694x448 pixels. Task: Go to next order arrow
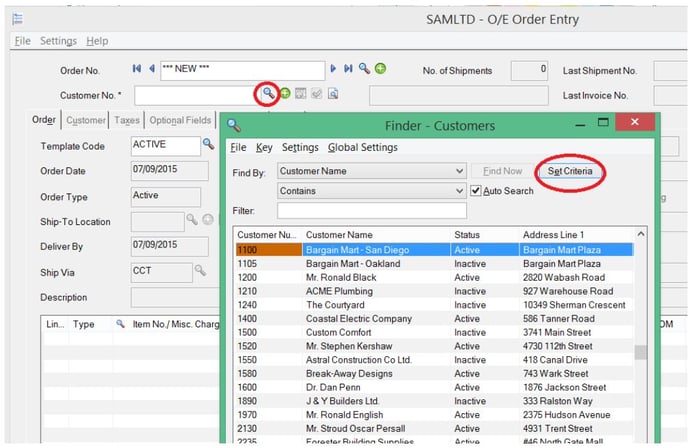[333, 69]
